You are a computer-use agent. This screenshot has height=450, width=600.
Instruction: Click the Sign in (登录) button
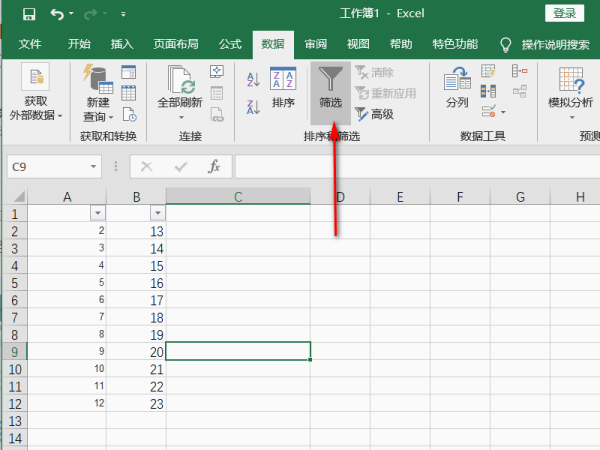coord(565,13)
